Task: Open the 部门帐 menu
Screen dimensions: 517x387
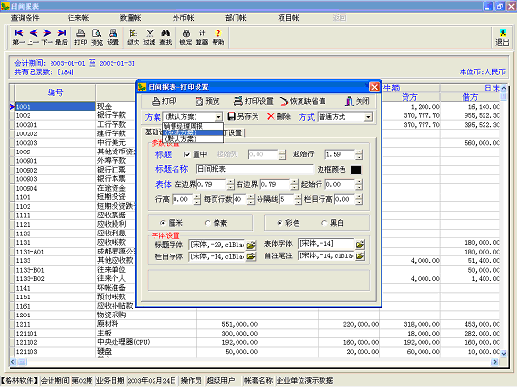Action: (236, 18)
